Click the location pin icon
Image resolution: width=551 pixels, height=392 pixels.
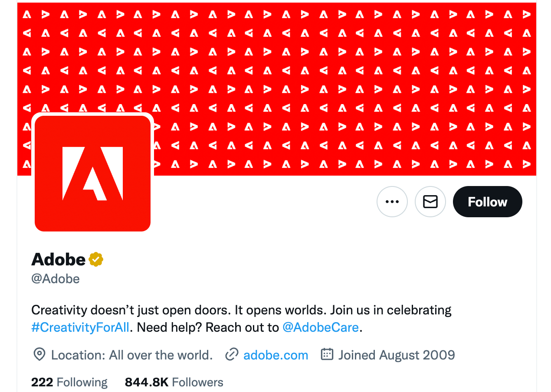pyautogui.click(x=39, y=355)
